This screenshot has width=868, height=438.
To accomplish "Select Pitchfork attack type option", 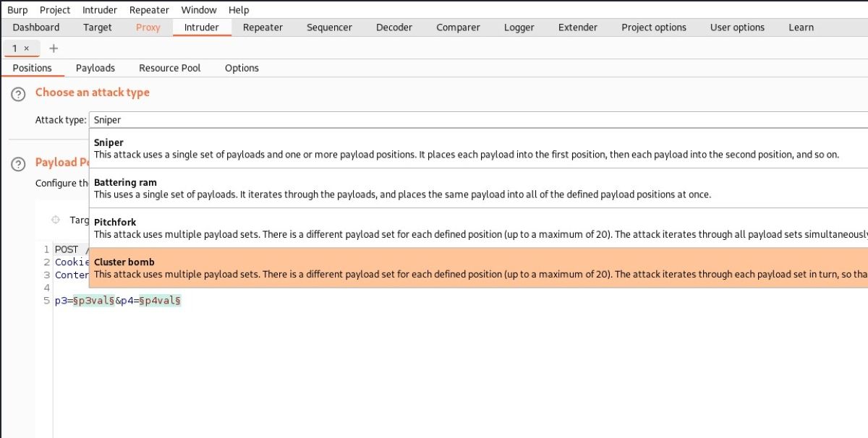I will click(x=478, y=228).
